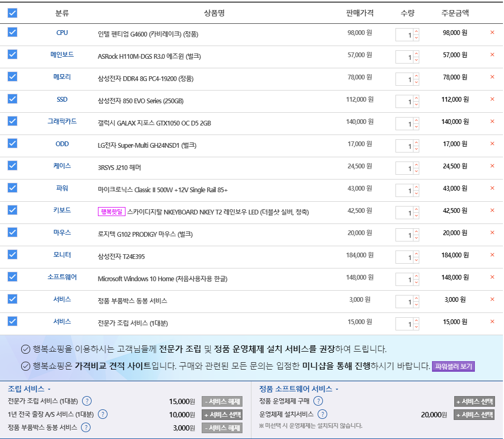Viewport: 504px width, 439px height.
Task: Remove the 메모리 row via red X
Action: click(492, 77)
